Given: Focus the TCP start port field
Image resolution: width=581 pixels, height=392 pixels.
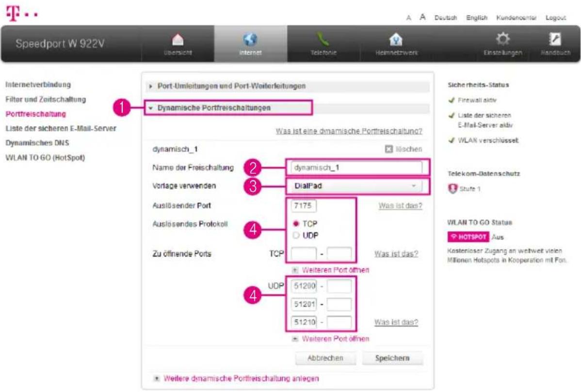Looking at the screenshot, I should point(304,254).
